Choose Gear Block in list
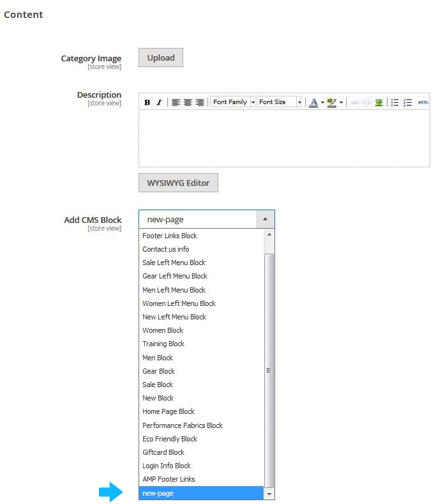The height and width of the screenshot is (504, 443). (x=202, y=371)
